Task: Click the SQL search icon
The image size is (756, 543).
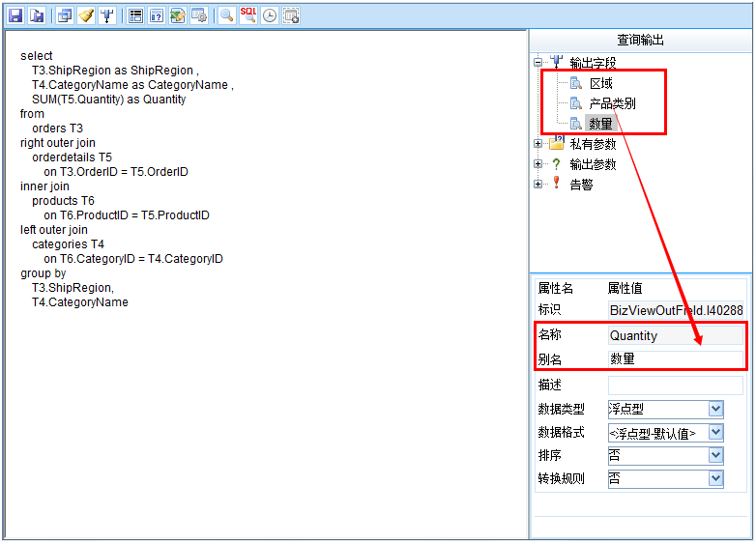Action: point(248,15)
